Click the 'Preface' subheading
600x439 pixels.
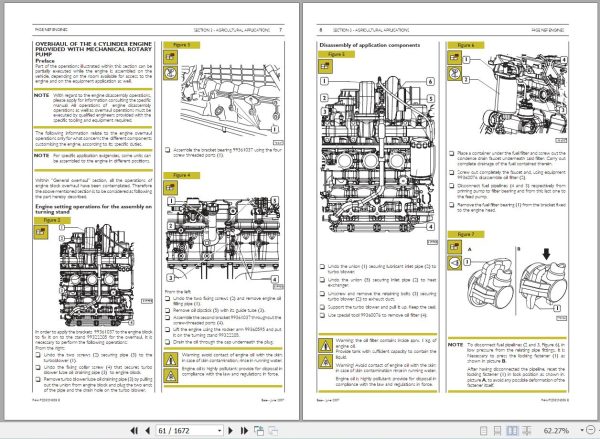(45, 61)
